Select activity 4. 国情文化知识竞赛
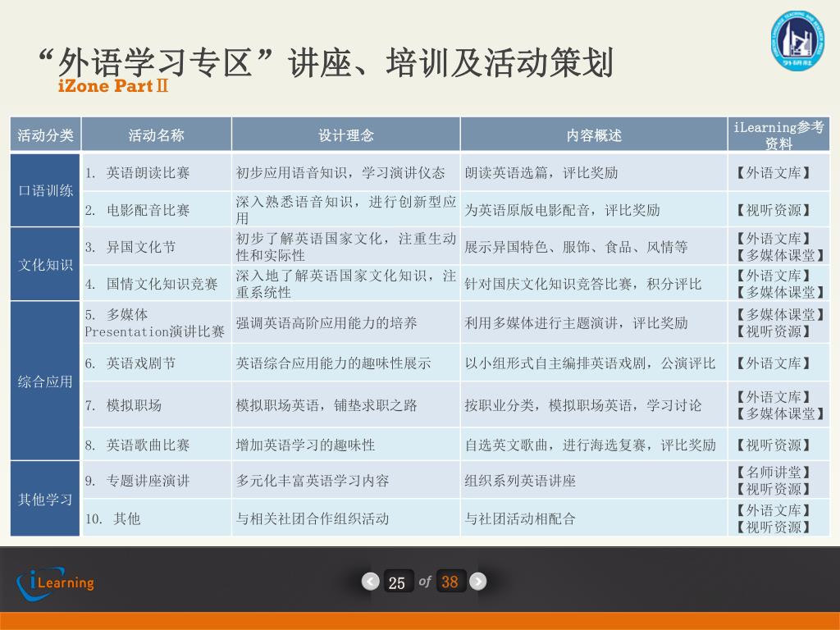The height and width of the screenshot is (630, 840). tap(157, 283)
